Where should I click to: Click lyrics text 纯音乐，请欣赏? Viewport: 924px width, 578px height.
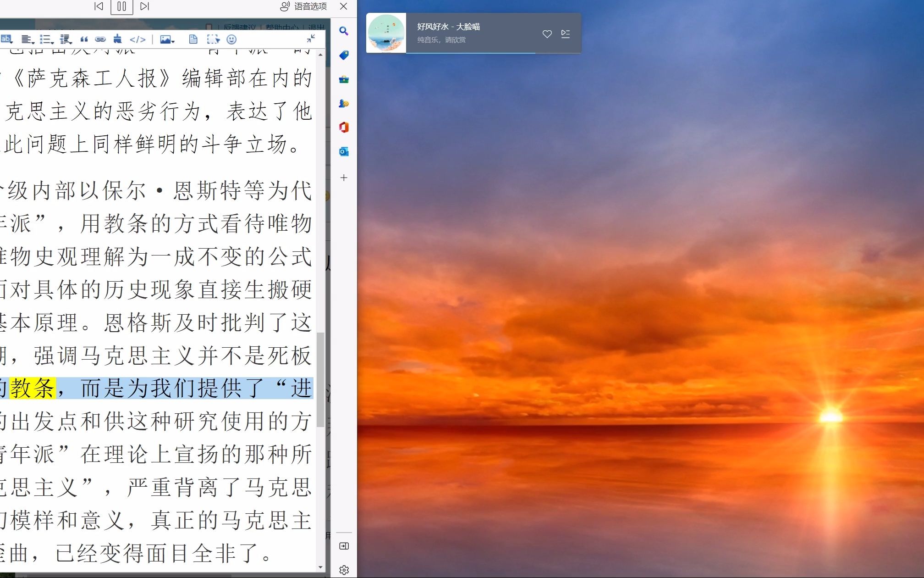(x=441, y=40)
